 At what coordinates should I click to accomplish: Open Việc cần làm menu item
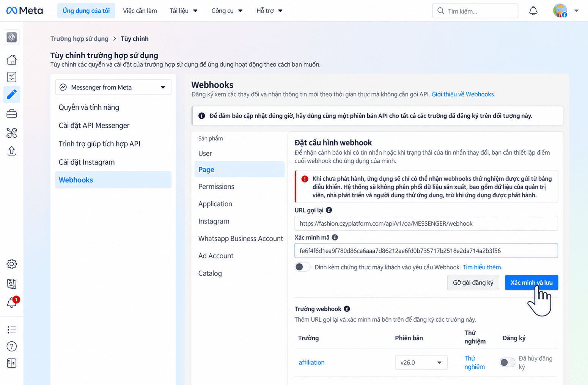coord(140,11)
